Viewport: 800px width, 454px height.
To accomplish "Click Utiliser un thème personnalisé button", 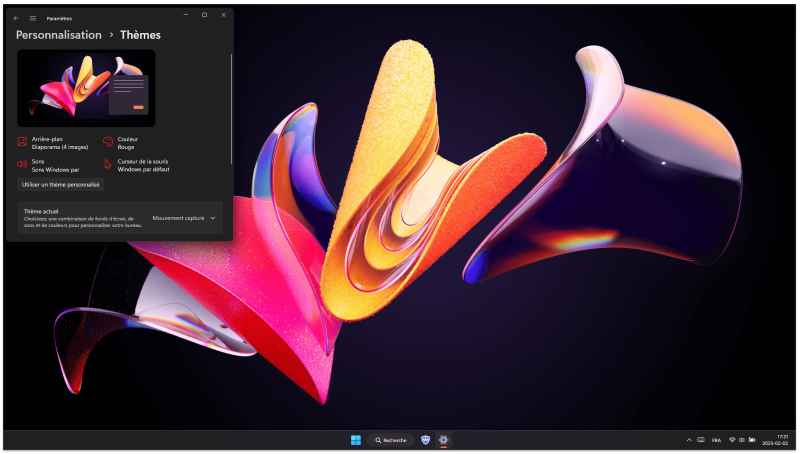I will pos(61,185).
